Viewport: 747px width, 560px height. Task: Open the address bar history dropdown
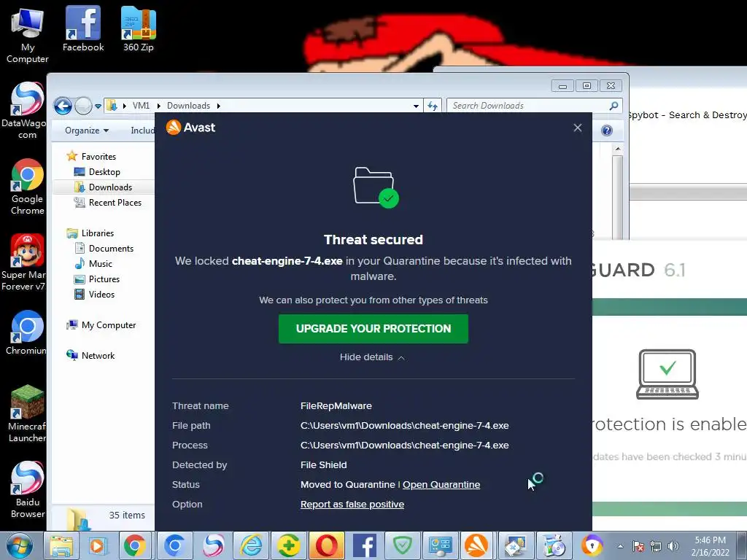coord(416,106)
